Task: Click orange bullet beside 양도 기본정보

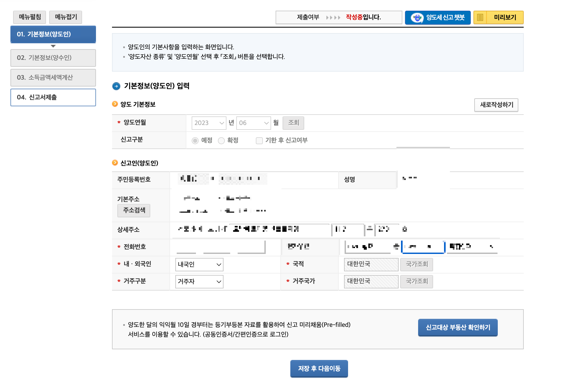Action: (x=115, y=104)
